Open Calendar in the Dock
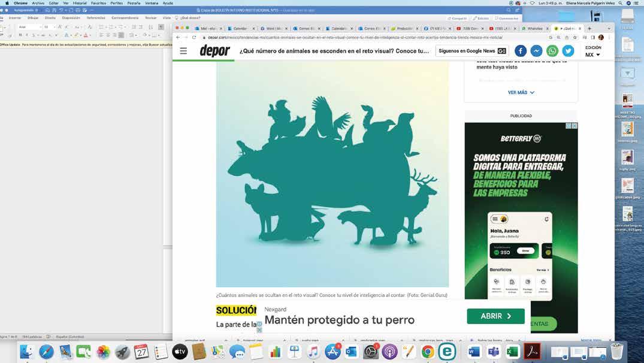 141,352
